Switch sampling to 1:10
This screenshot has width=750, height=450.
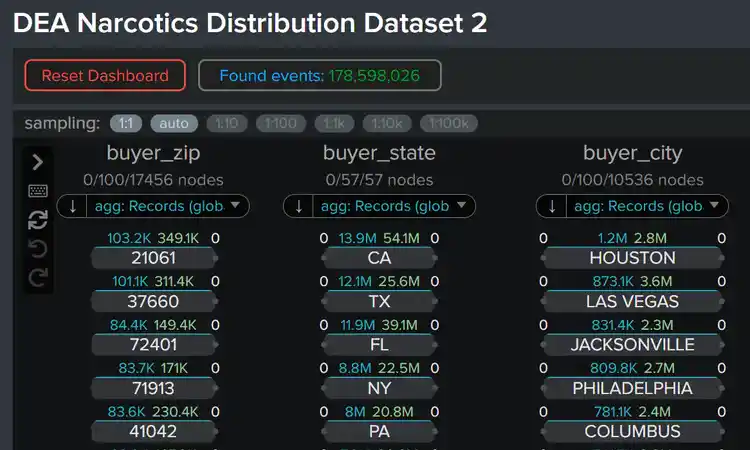coord(226,124)
